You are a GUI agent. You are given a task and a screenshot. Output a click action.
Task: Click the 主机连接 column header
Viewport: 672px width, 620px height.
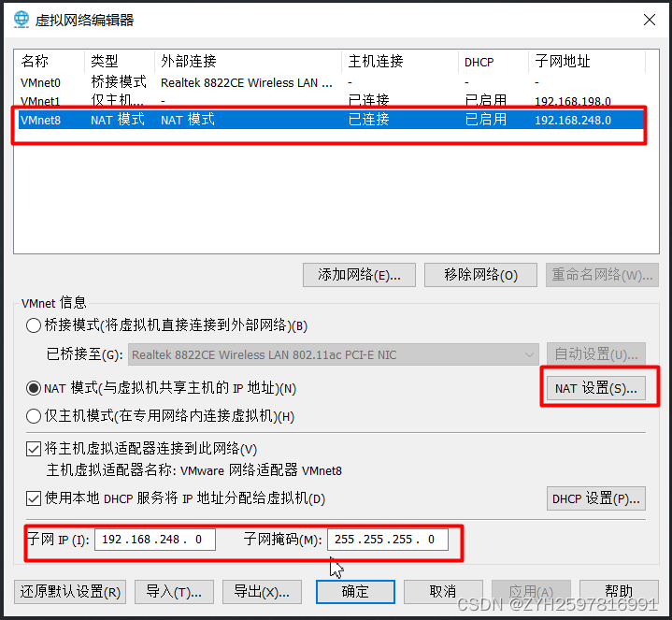click(x=400, y=62)
